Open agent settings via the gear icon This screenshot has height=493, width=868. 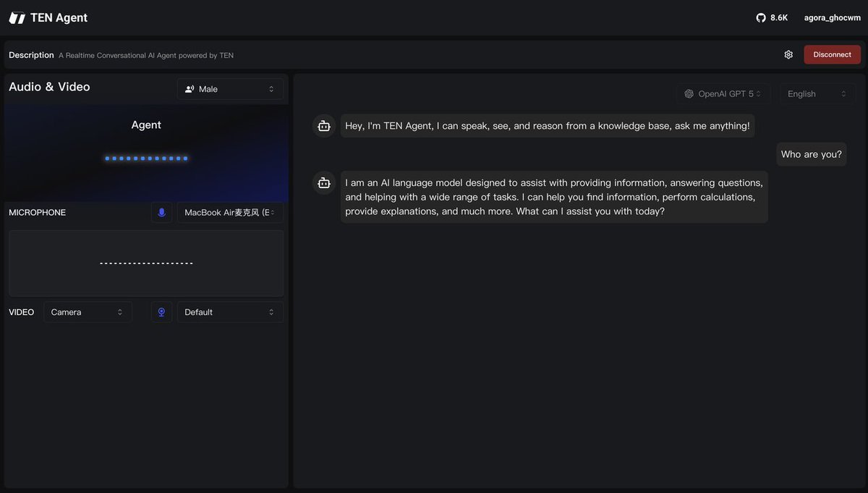point(787,53)
